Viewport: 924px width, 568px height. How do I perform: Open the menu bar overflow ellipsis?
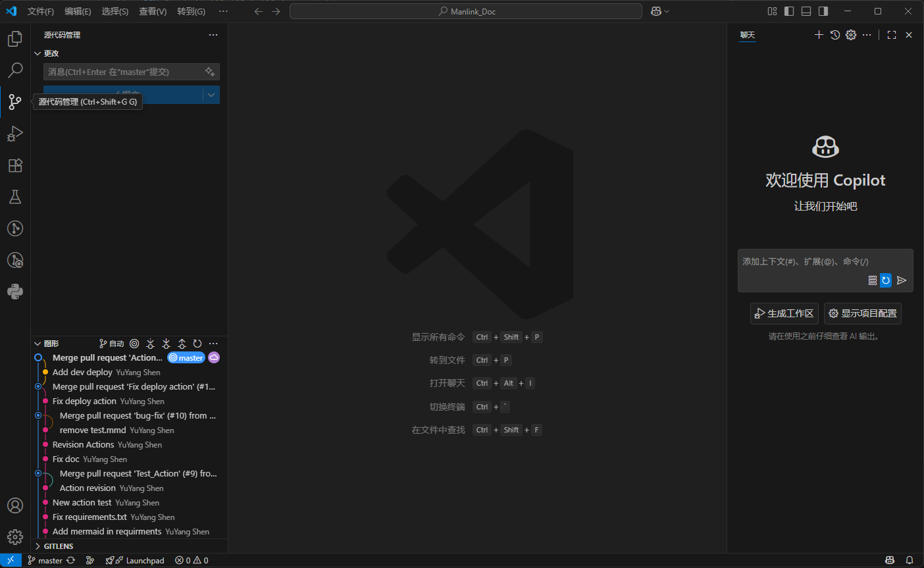coord(224,11)
